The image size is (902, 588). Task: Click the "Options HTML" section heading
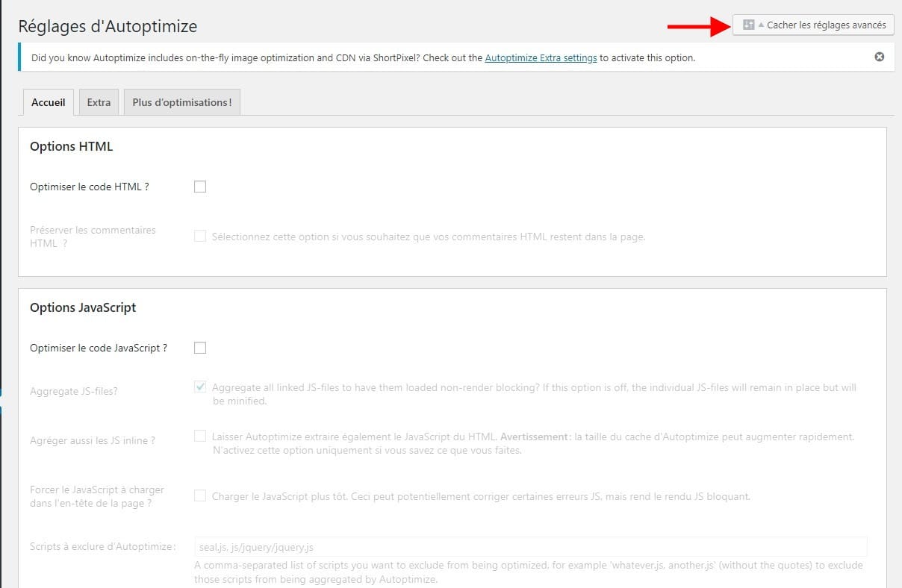[x=71, y=146]
